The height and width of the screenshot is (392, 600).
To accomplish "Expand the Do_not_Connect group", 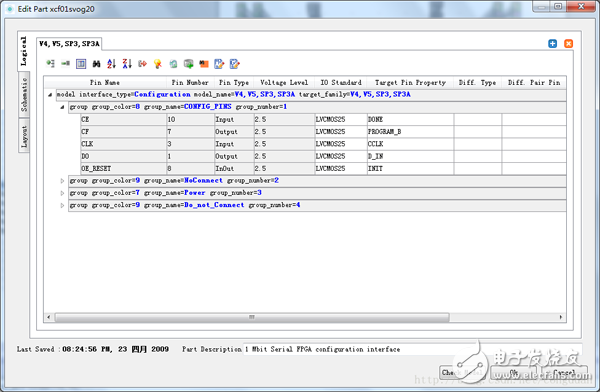I will [x=62, y=205].
